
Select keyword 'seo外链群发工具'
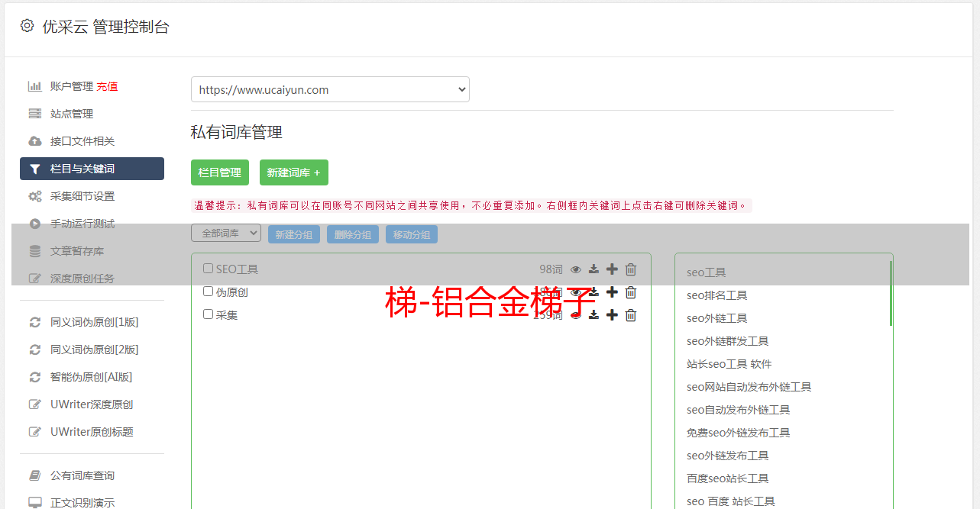point(728,341)
